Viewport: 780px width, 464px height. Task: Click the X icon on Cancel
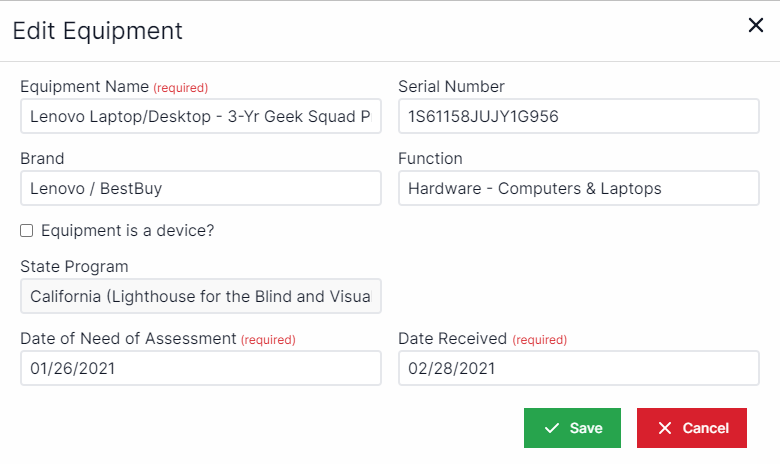(665, 428)
